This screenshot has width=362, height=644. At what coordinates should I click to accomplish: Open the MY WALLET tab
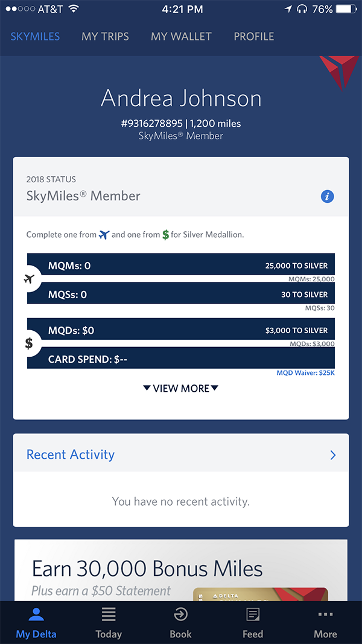coord(181,36)
